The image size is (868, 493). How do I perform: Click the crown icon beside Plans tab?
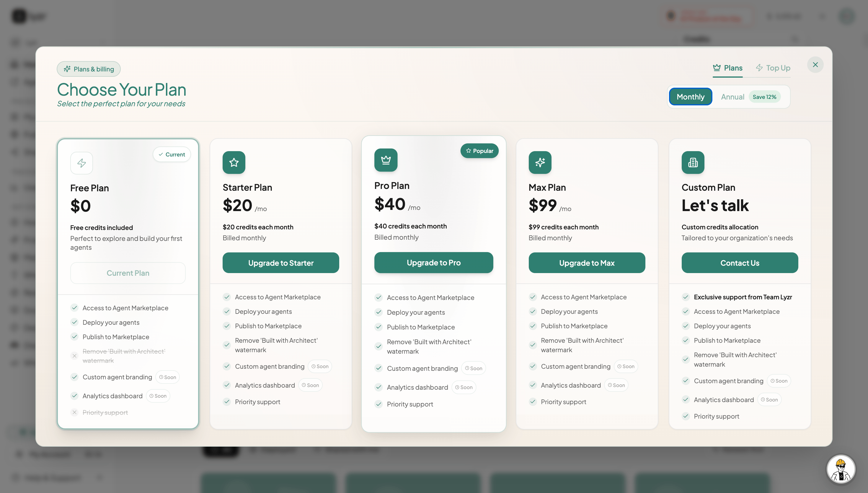pyautogui.click(x=717, y=68)
